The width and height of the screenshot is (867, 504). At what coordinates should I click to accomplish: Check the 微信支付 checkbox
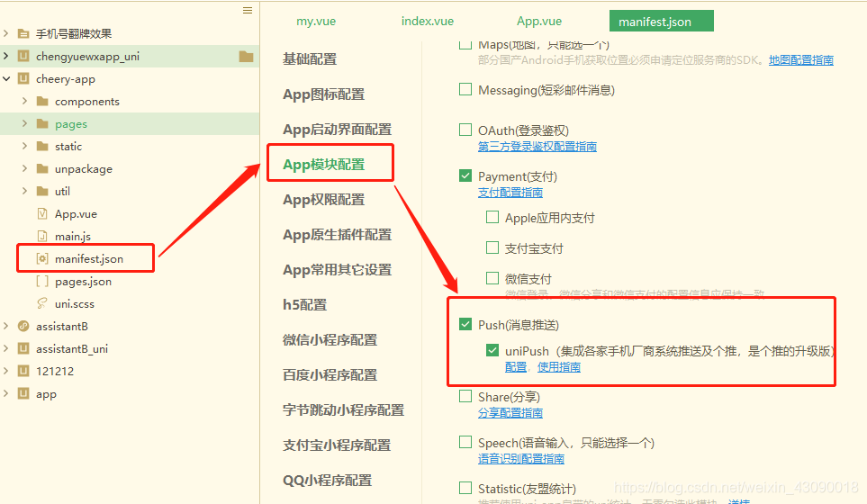(x=492, y=278)
